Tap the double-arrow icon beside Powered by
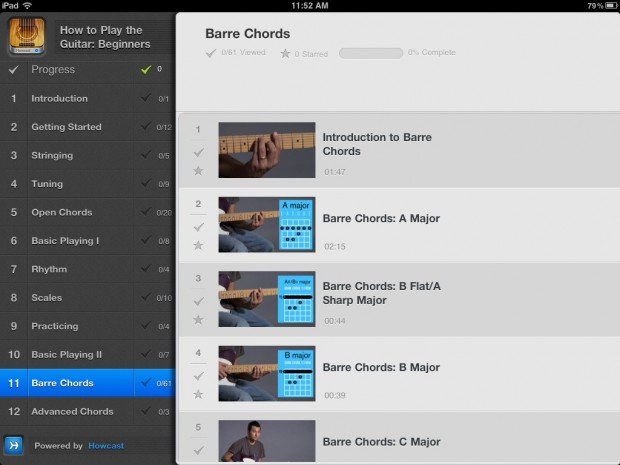Viewport: 620px width, 465px height. point(13,446)
